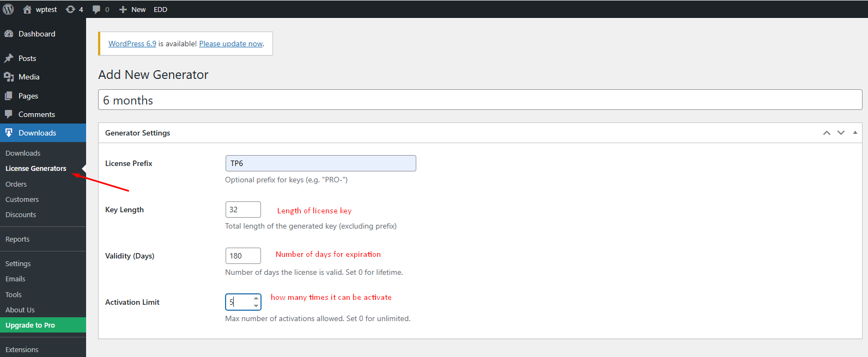Screen dimensions: 868x357
Task: Collapse the Generator Settings panel
Action: [x=855, y=133]
